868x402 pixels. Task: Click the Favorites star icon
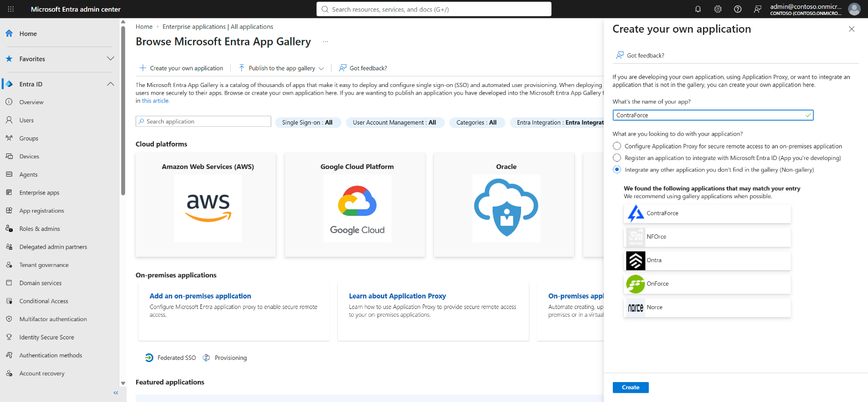point(9,59)
